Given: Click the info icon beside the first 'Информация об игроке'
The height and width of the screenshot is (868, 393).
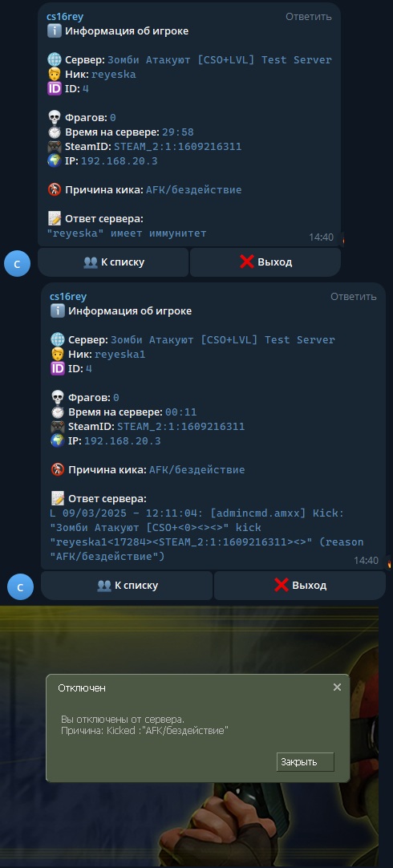Looking at the screenshot, I should [55, 31].
